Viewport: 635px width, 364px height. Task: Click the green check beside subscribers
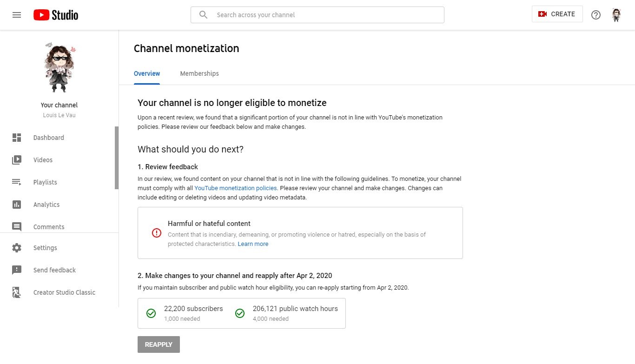coord(151,313)
